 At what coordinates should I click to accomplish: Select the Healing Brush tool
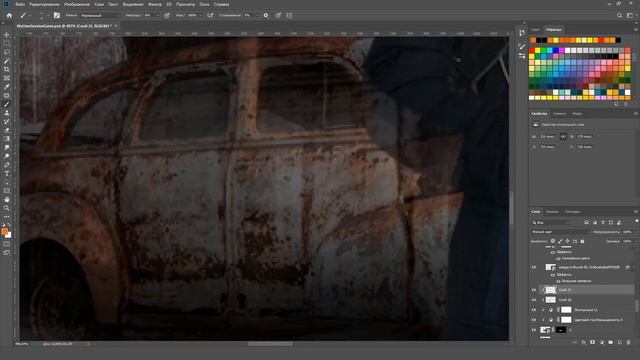coord(7,96)
